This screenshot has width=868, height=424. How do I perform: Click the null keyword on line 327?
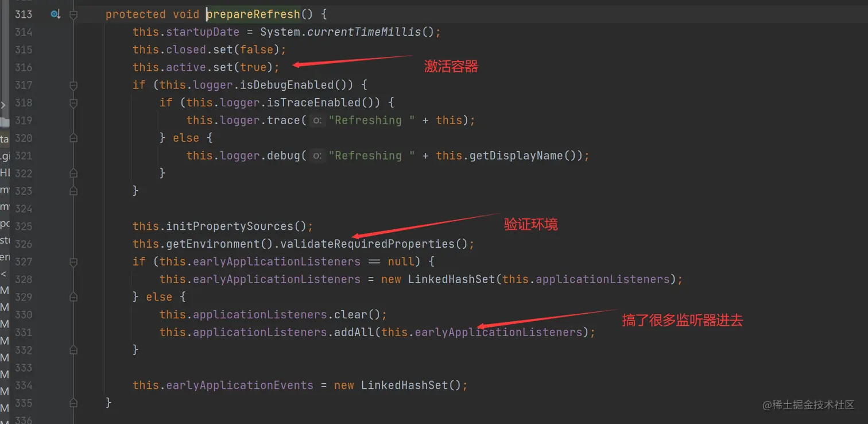401,262
